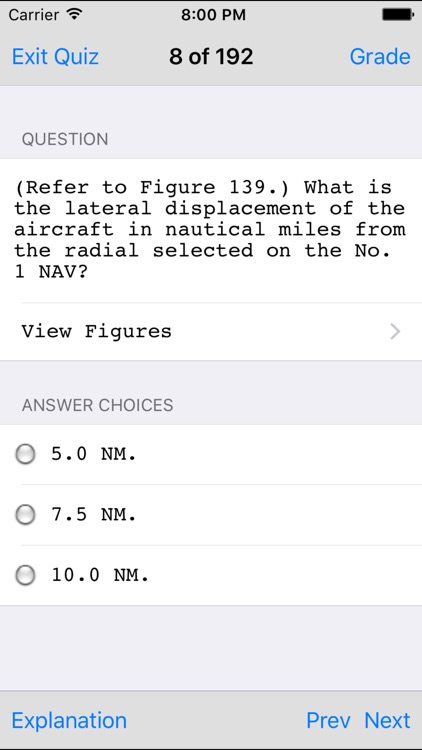Image resolution: width=422 pixels, height=750 pixels.
Task: Tap the 8 of 192 title
Action: [x=211, y=56]
